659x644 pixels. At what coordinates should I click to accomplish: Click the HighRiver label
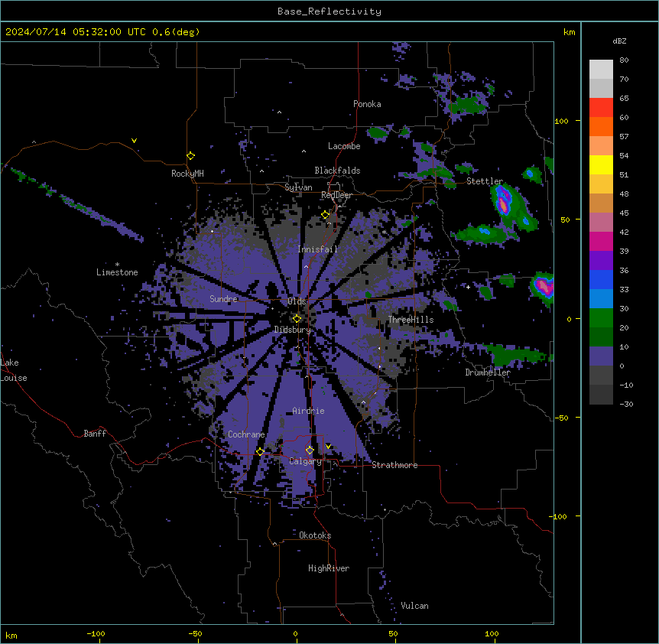pyautogui.click(x=329, y=568)
